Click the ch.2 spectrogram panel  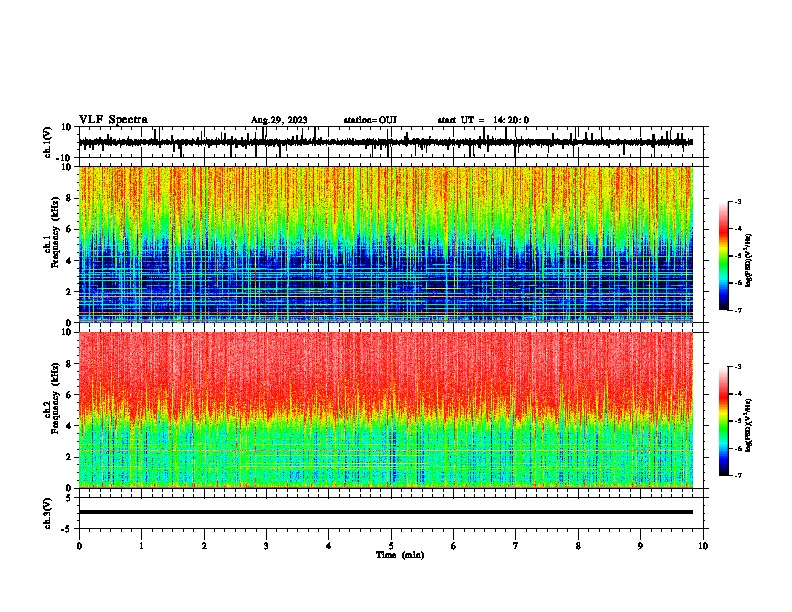pos(386,410)
